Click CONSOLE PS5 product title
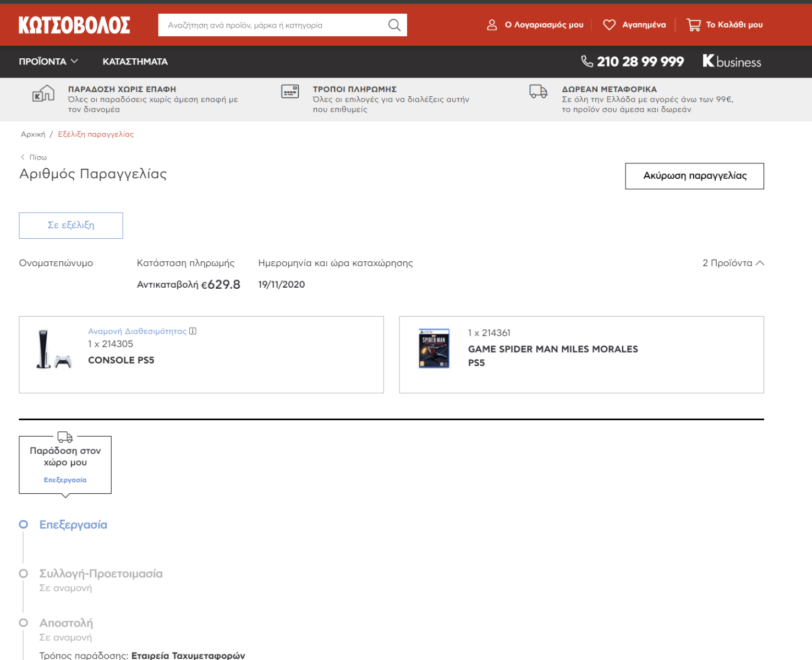This screenshot has height=660, width=812. 121,360
